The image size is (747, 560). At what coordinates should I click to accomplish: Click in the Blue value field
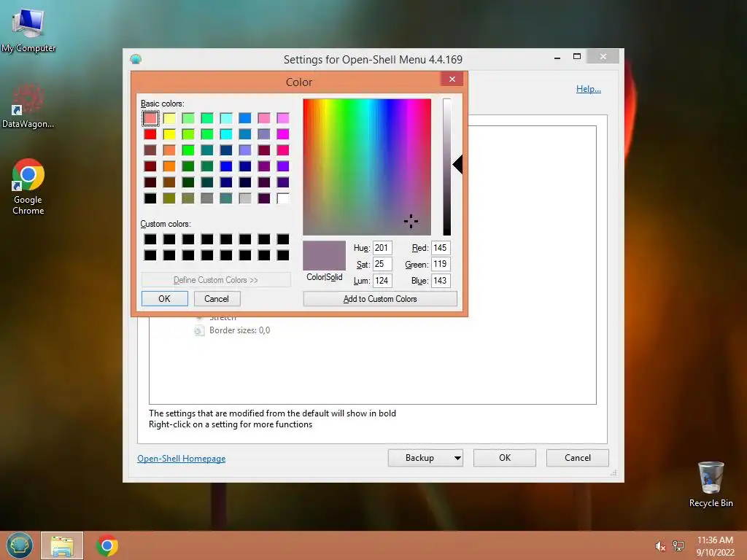point(441,281)
